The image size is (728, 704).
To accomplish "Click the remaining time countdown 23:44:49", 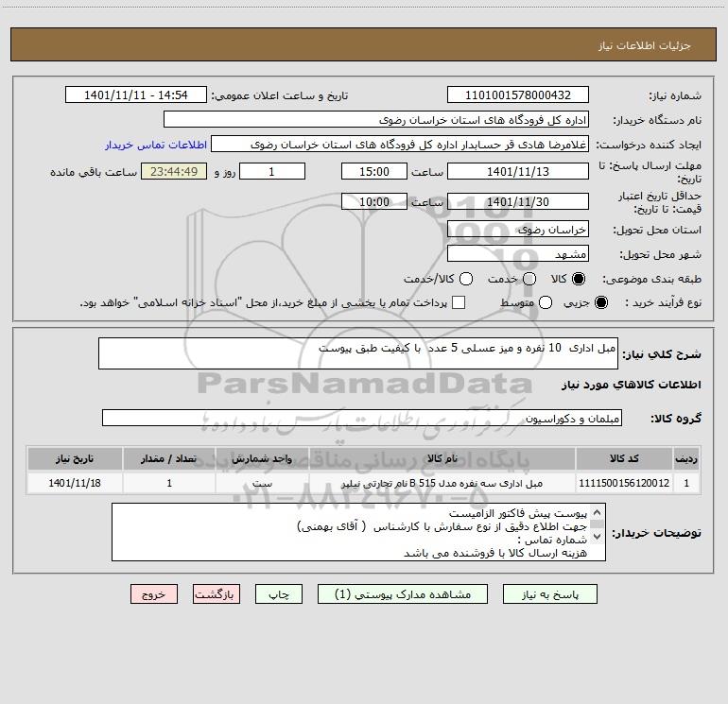I will [174, 171].
